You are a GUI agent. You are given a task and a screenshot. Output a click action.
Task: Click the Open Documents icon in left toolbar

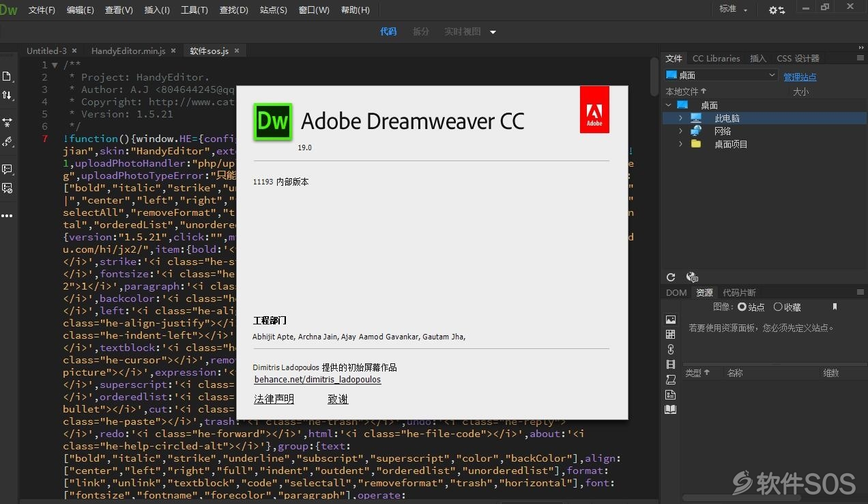pos(7,76)
